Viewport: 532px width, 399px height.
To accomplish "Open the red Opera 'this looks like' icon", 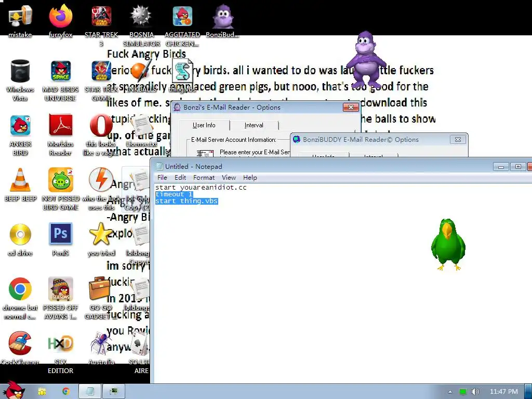I will [x=101, y=126].
